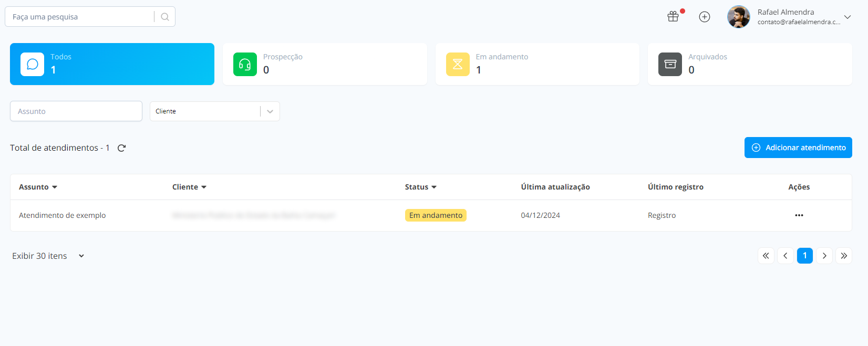Click the Total de atendimentos - 1 label
Viewport: 868px width, 346px height.
tap(60, 148)
